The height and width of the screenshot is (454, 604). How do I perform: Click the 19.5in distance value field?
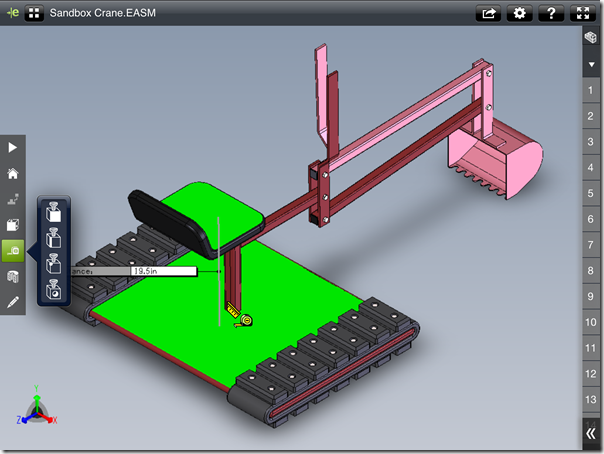click(164, 271)
